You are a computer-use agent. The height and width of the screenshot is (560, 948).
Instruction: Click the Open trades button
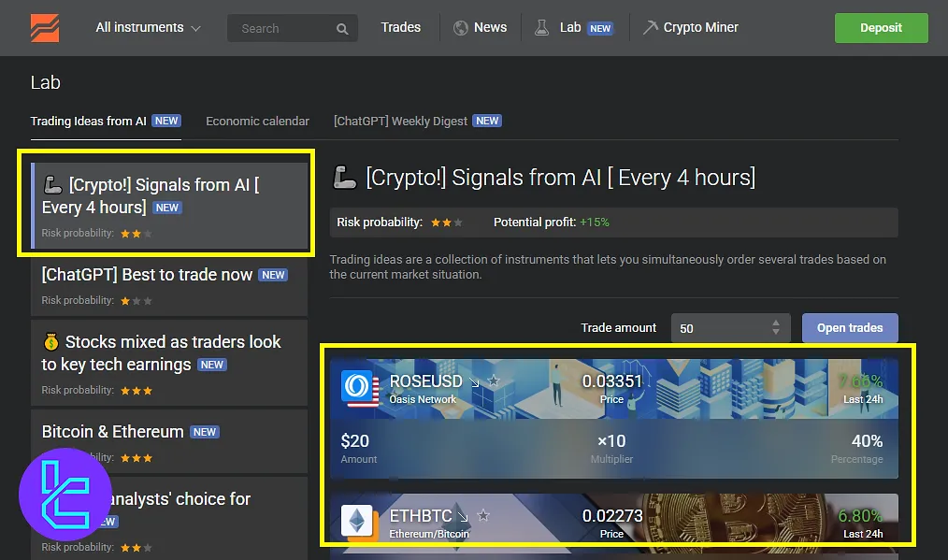coord(850,328)
